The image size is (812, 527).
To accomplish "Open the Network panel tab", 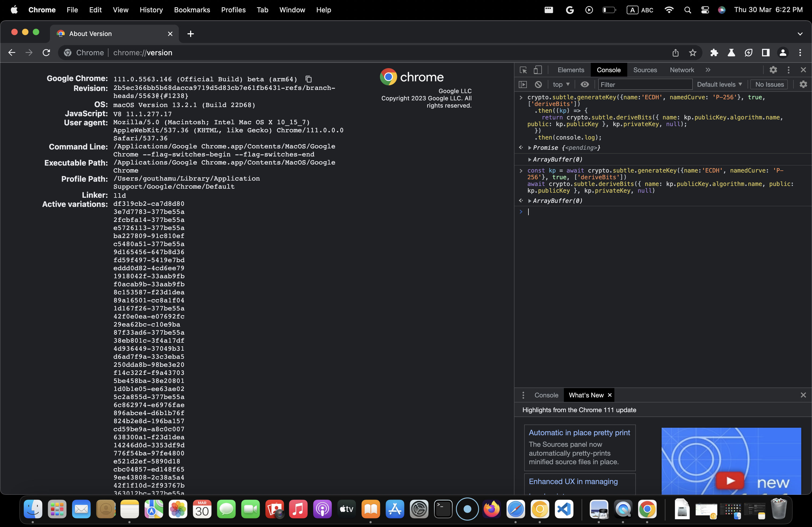I will click(682, 70).
